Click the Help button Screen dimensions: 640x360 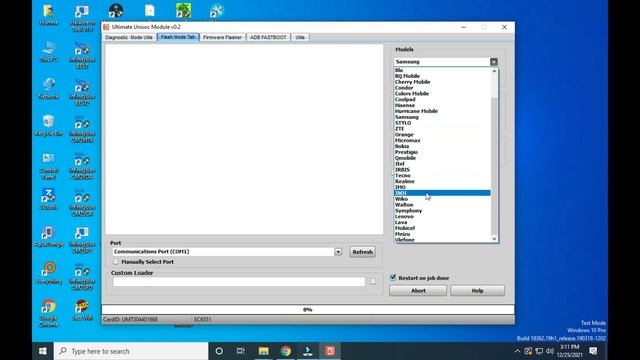tap(478, 291)
